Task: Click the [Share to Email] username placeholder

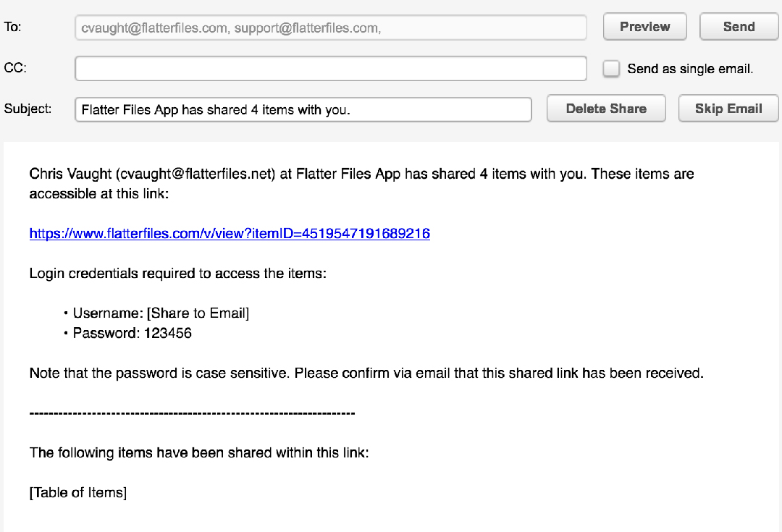Action: 198,313
